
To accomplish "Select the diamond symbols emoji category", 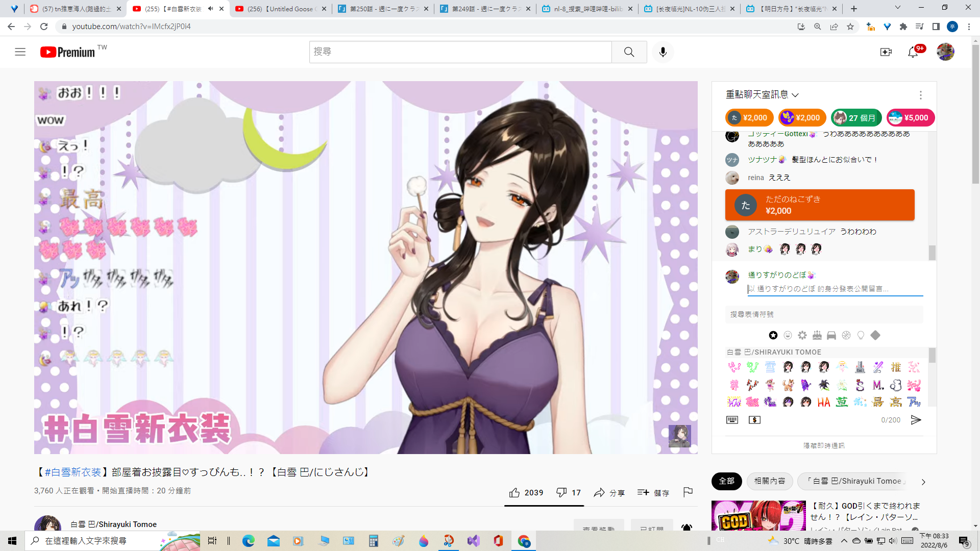I will tap(875, 335).
